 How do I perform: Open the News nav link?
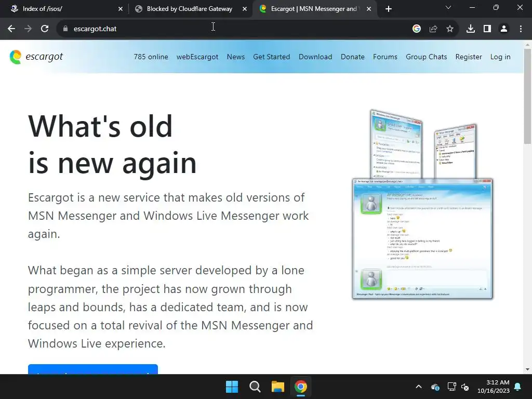tap(236, 57)
